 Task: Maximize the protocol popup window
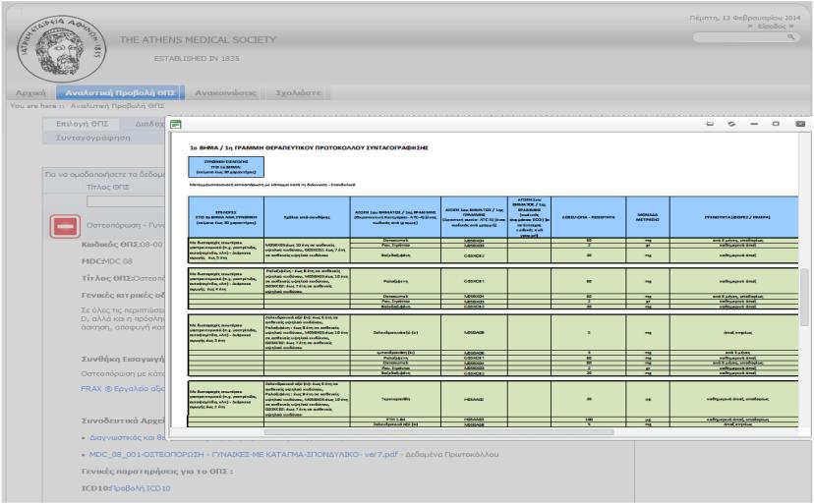(776, 124)
